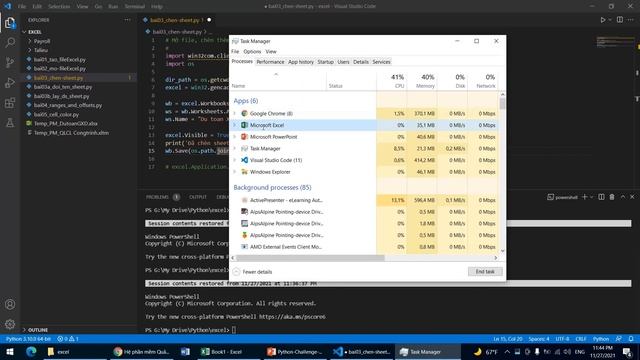
Task: Maximize the terminal panel with the up chevron
Action: (x=623, y=197)
